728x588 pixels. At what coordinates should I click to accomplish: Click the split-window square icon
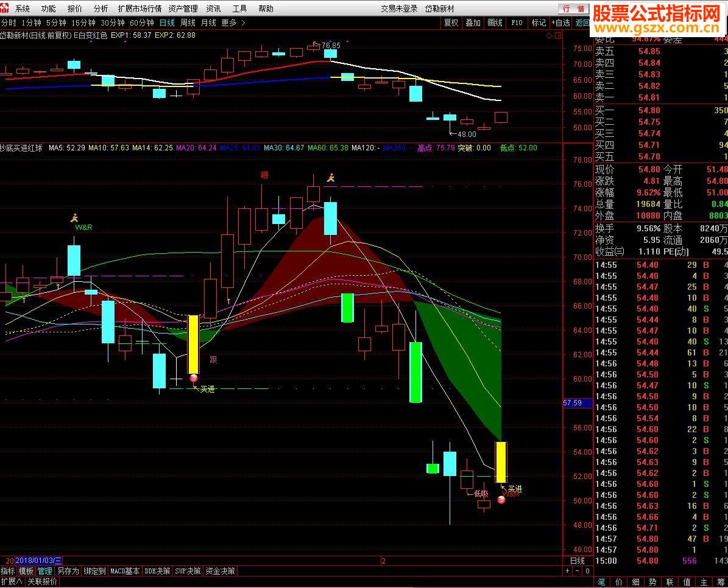coord(557,35)
